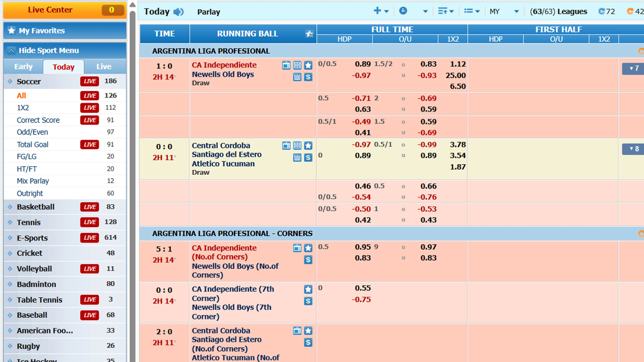Image resolution: width=644 pixels, height=362 pixels.
Task: Click dollar icon for Central Cordoba corners row
Action: point(308,342)
